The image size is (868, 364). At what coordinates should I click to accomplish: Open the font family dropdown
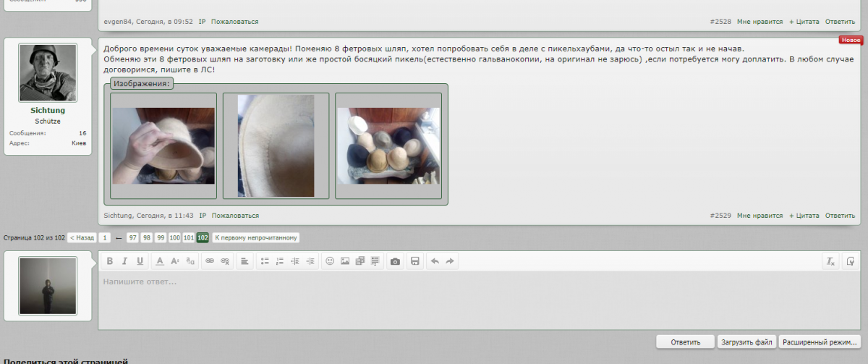click(190, 261)
